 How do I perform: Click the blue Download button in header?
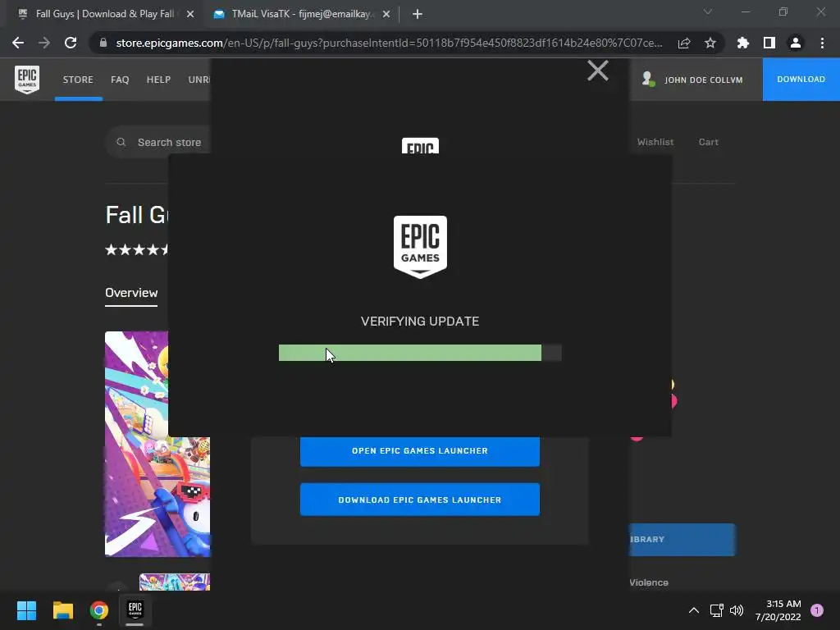[x=801, y=80]
